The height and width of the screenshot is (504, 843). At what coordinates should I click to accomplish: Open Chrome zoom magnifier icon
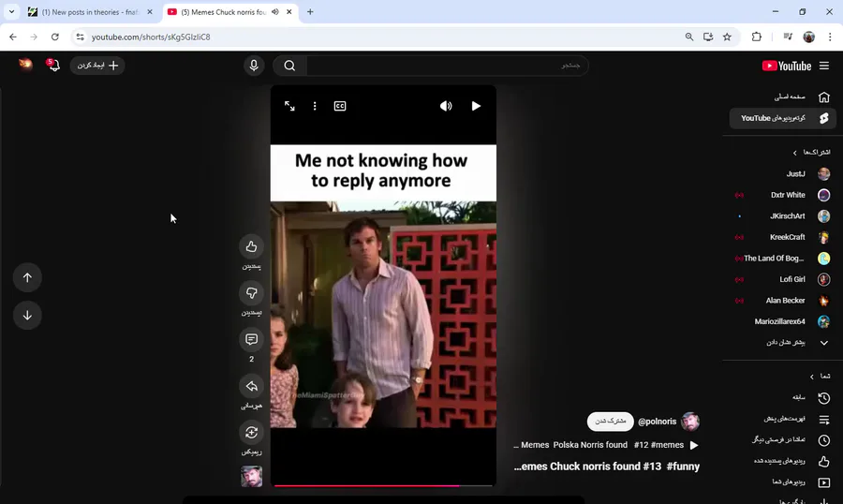point(688,37)
